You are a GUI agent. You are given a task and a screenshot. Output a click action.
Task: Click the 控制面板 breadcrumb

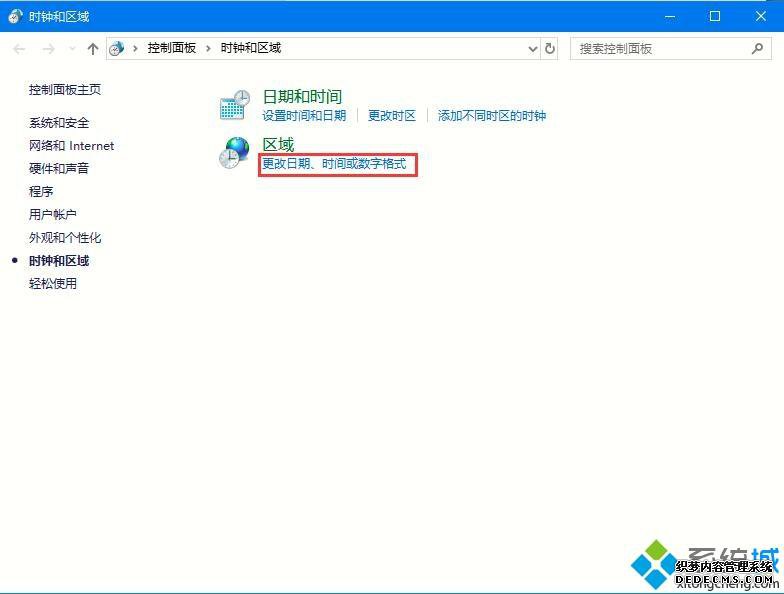pyautogui.click(x=172, y=48)
